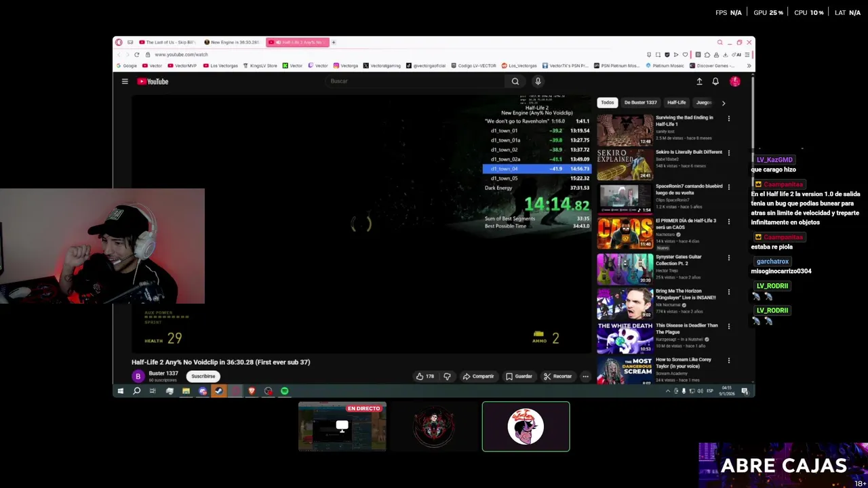868x488 pixels.
Task: Open a new browser tab with plus
Action: click(x=334, y=42)
